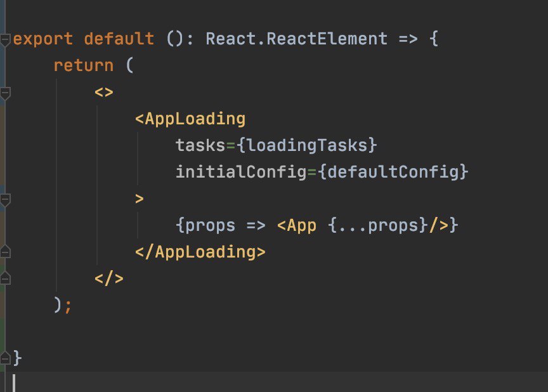Click the ');' line ending return
548x392 pixels.
pos(63,305)
